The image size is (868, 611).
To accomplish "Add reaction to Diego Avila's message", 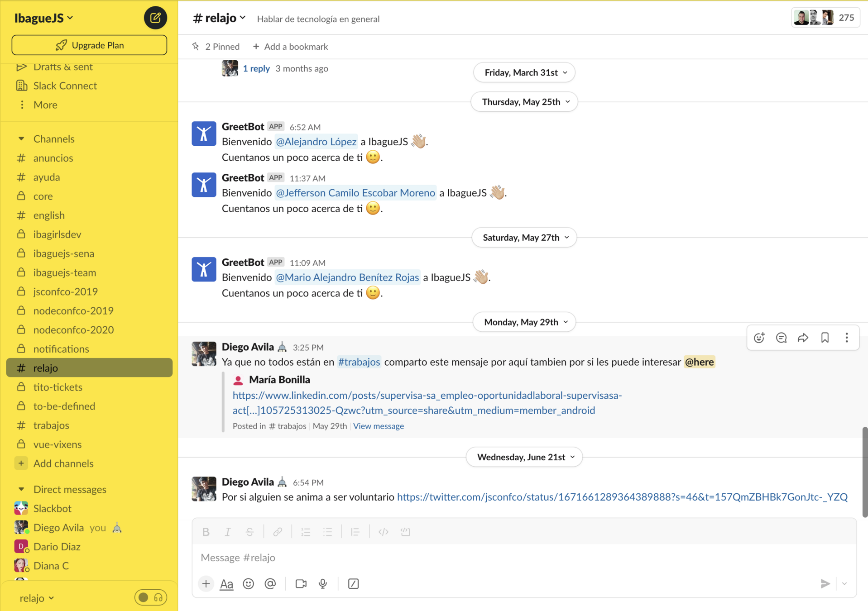I will (759, 338).
